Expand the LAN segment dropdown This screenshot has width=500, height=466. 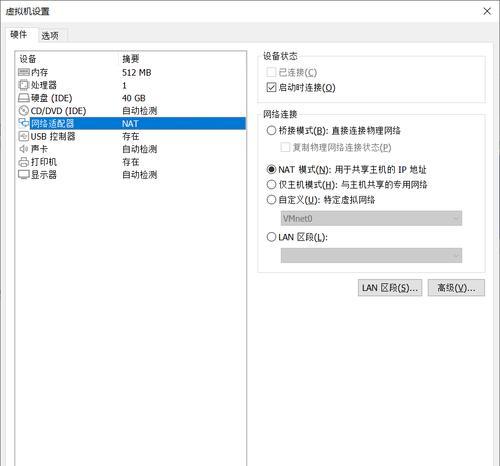371,255
